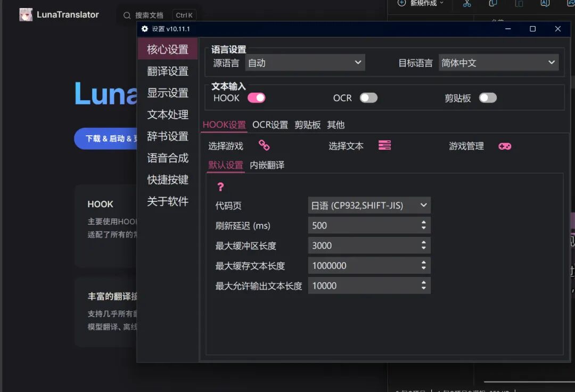Click the stepper arrows for 最大允许输出文本长度
The height and width of the screenshot is (392, 575).
(x=424, y=285)
